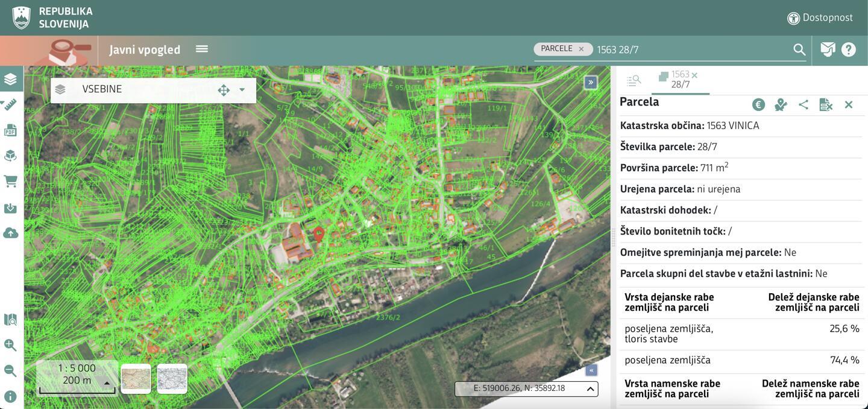Click the PDF export icon
Viewport: 868px width, 409px height.
[10, 130]
